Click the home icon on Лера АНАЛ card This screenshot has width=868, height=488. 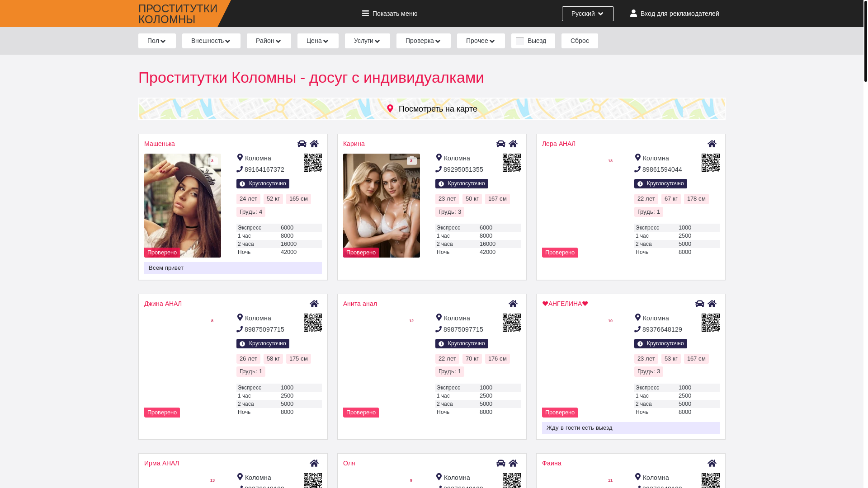pyautogui.click(x=712, y=144)
